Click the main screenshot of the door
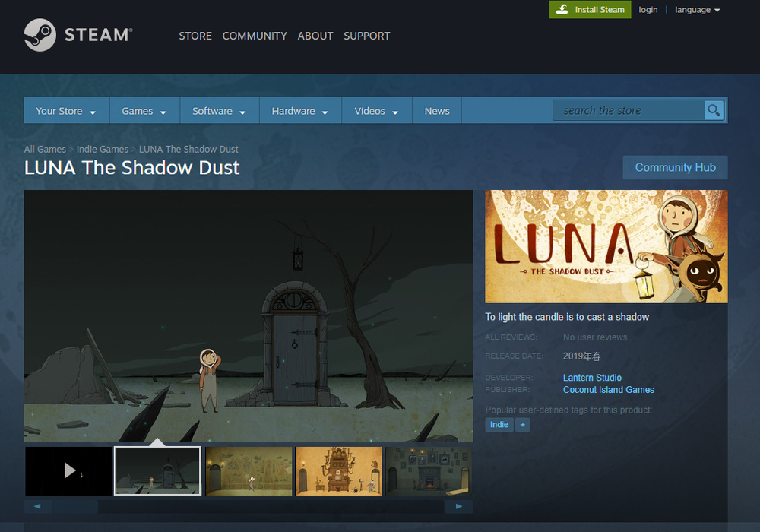This screenshot has width=760, height=532. click(249, 316)
